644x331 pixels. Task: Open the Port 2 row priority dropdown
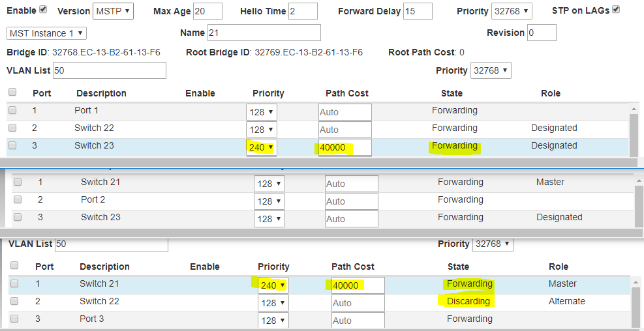pyautogui.click(x=269, y=201)
